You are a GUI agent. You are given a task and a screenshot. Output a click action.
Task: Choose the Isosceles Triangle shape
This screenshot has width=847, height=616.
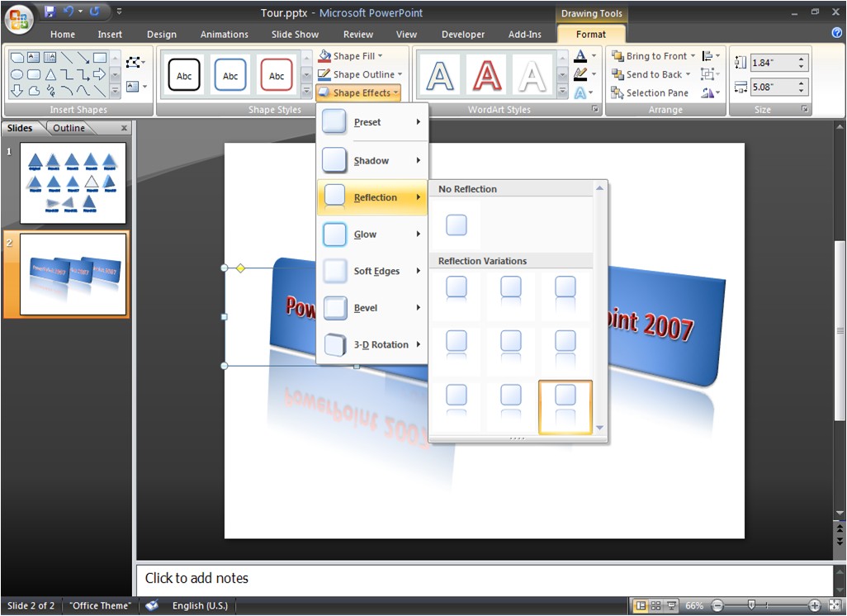[50, 74]
